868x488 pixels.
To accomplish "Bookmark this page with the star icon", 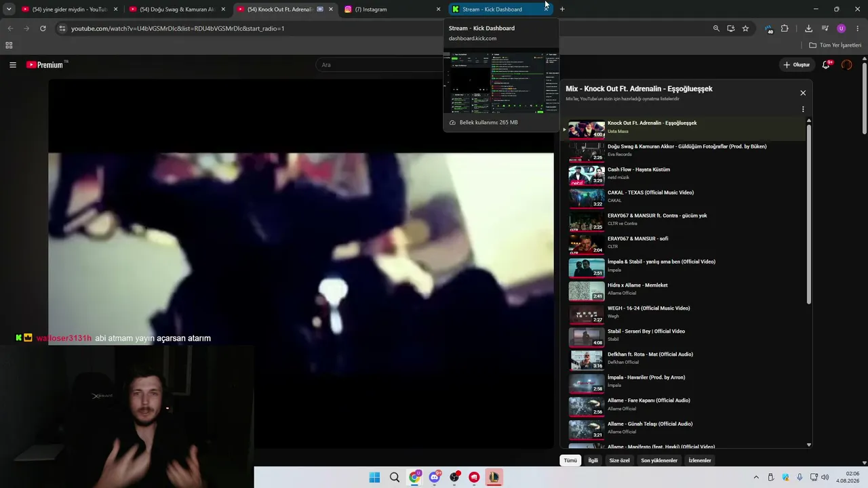I will pos(745,28).
